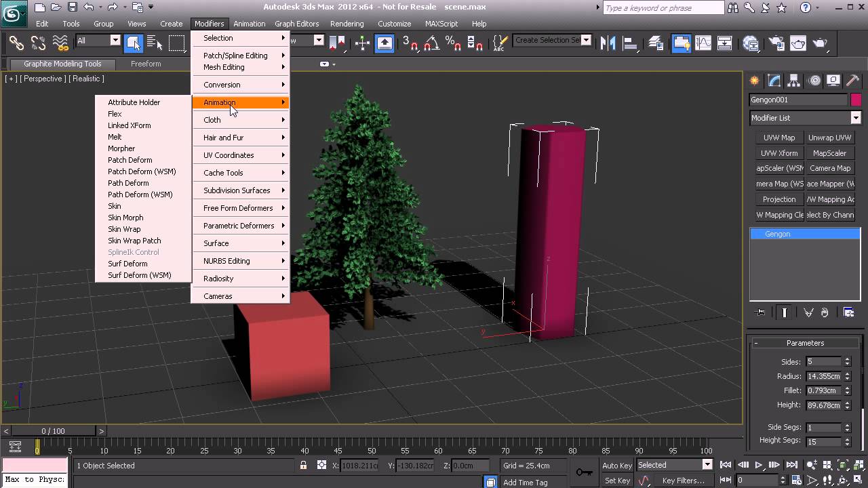Toggle the Selection Lock padlock icon
The width and height of the screenshot is (868, 488).
click(x=303, y=465)
